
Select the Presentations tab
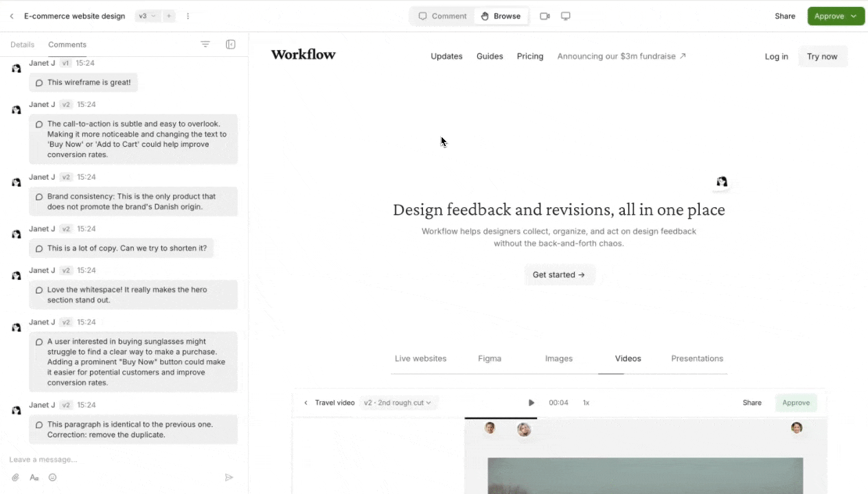click(697, 359)
